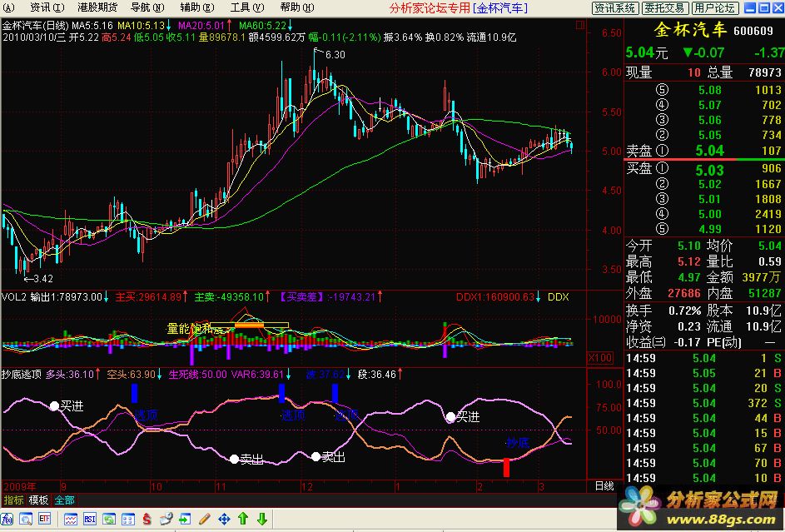This screenshot has height=532, width=785.
Task: Open the 港股期货 menu
Action: pyautogui.click(x=97, y=7)
